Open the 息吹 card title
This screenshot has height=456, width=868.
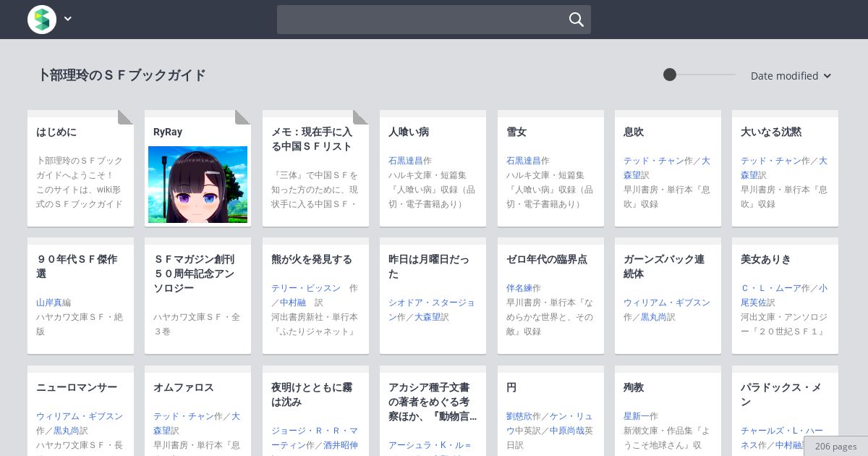(x=634, y=132)
